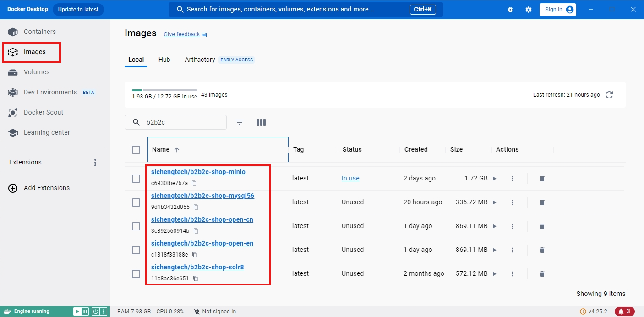
Task: Open more actions for b2b2c-shop-mysql56
Action: tap(513, 202)
